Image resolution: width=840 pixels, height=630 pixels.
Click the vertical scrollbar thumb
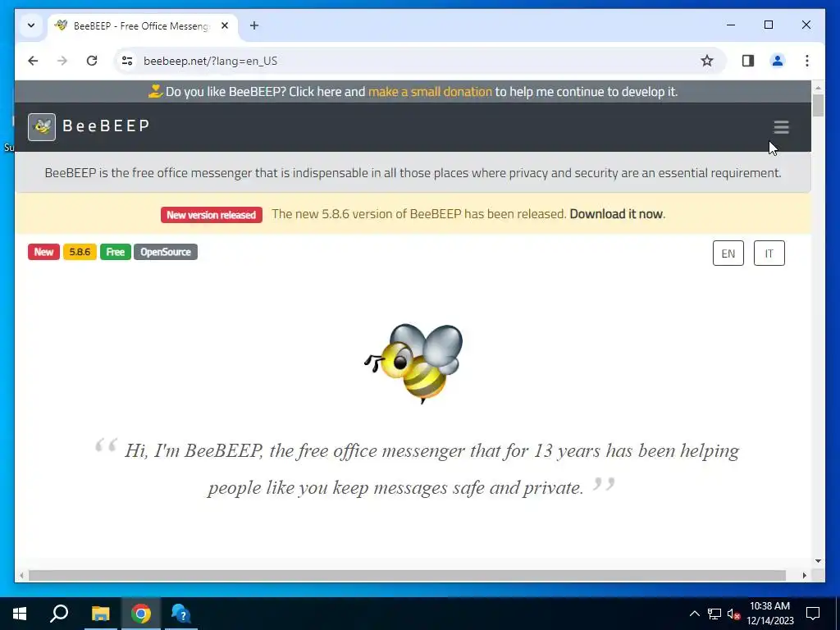[818, 105]
